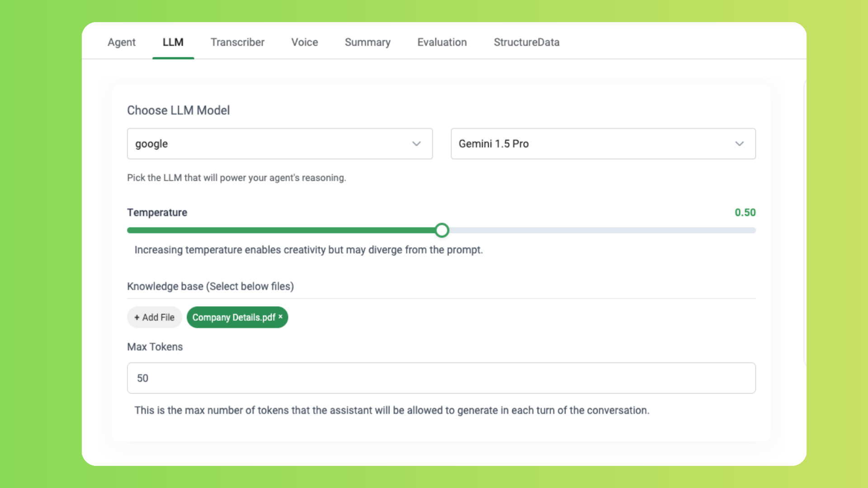This screenshot has width=868, height=488.
Task: Open the LLM provider dropdown chevron
Action: [416, 144]
